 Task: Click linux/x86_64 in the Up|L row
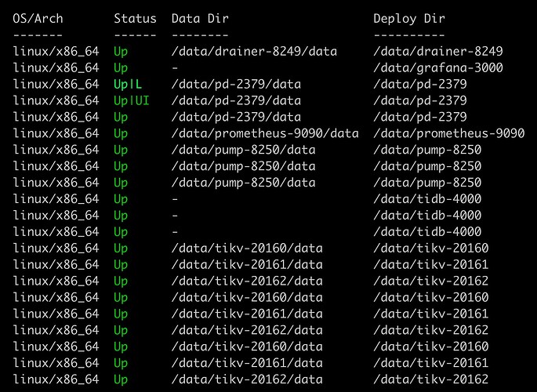click(x=56, y=84)
